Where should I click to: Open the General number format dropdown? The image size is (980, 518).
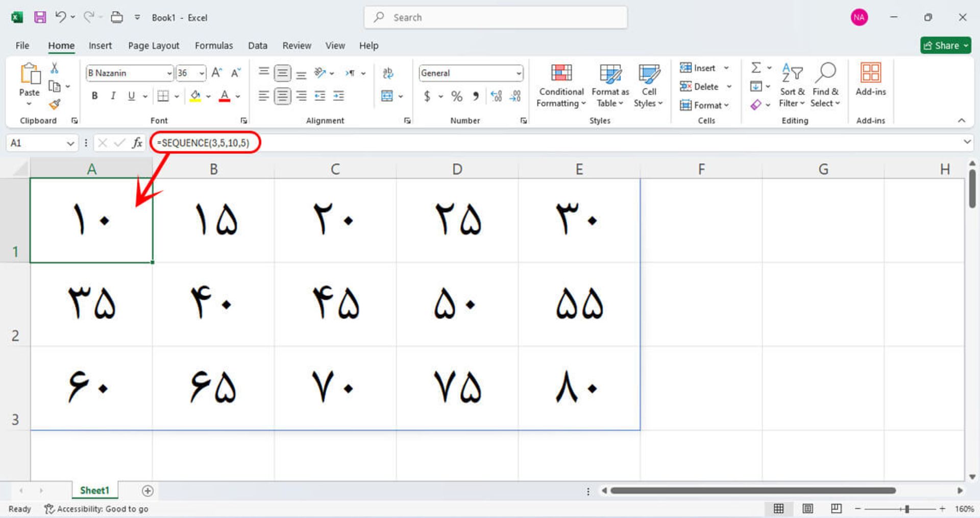[x=519, y=73]
